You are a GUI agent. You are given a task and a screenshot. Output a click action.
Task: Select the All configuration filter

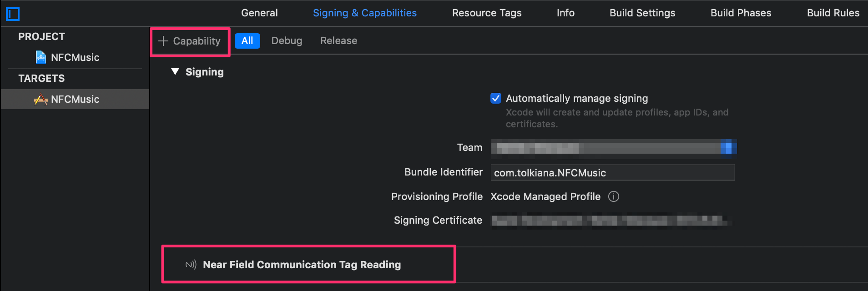click(x=247, y=41)
